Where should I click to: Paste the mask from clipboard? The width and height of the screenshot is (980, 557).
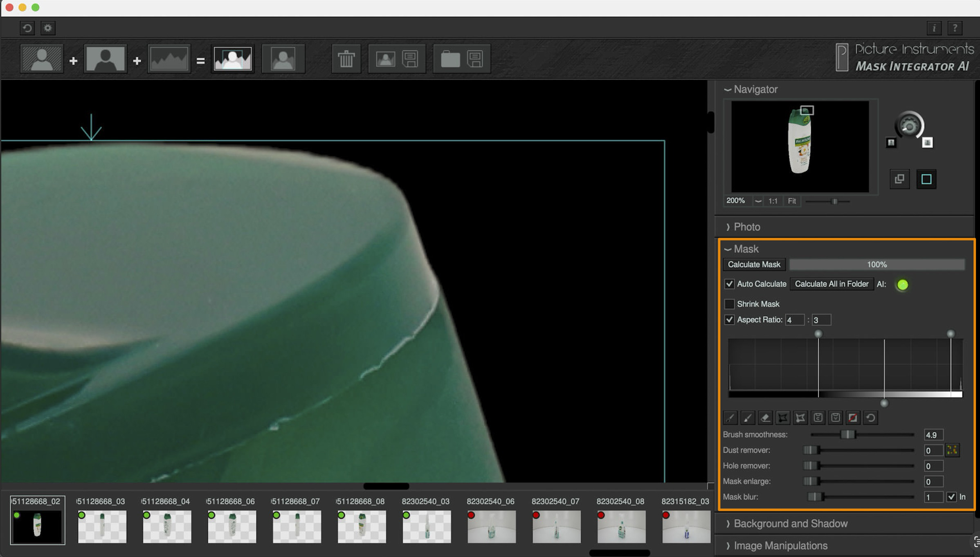(x=836, y=418)
